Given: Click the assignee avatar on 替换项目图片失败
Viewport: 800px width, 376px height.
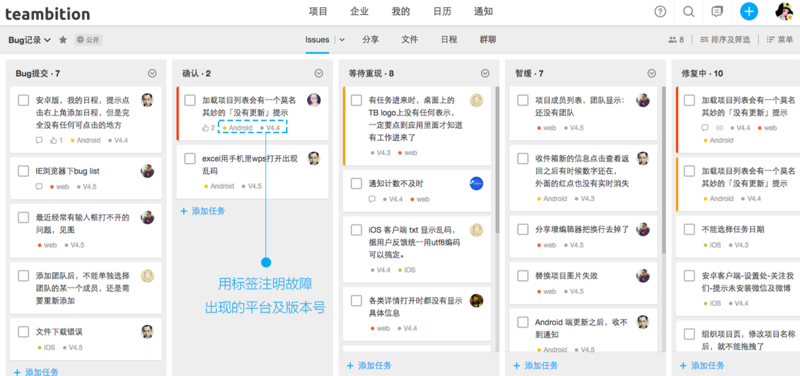Looking at the screenshot, I should pyautogui.click(x=643, y=276).
